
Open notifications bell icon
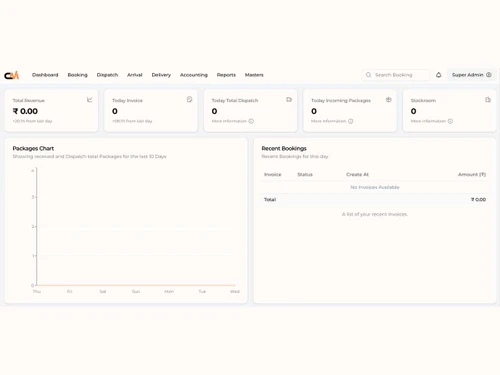click(x=439, y=75)
